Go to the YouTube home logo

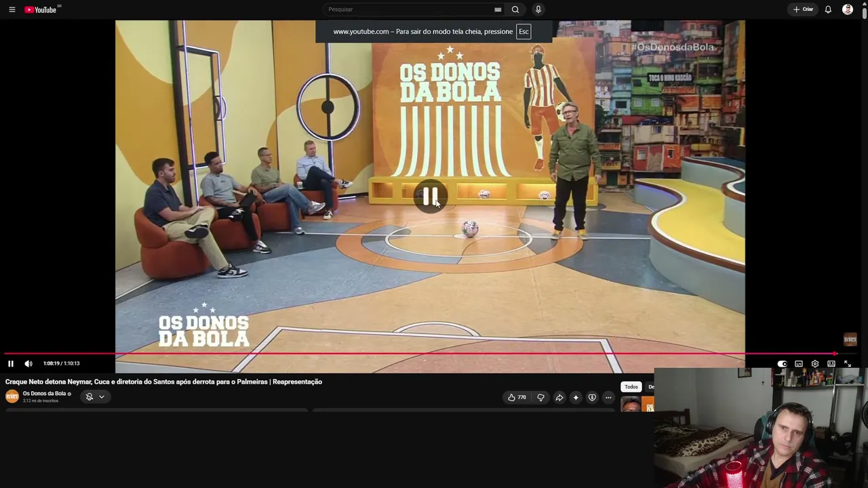pos(41,9)
